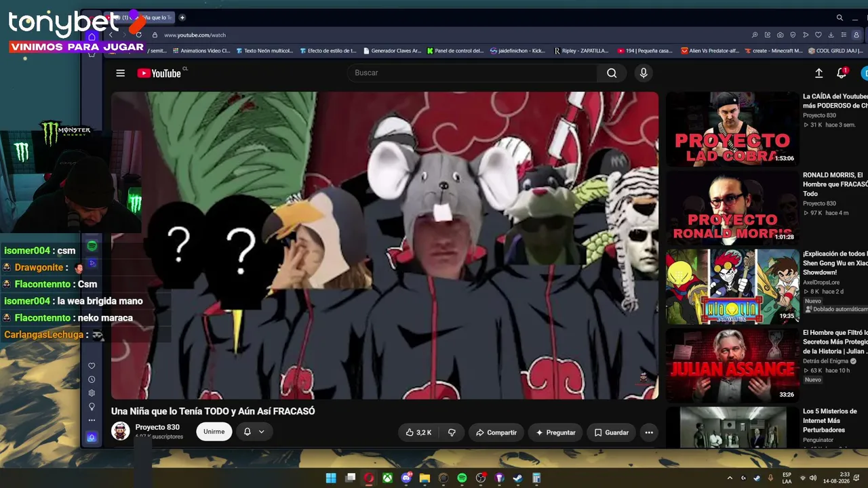
Task: Click the browser tab search magnifier icon
Action: pos(840,18)
